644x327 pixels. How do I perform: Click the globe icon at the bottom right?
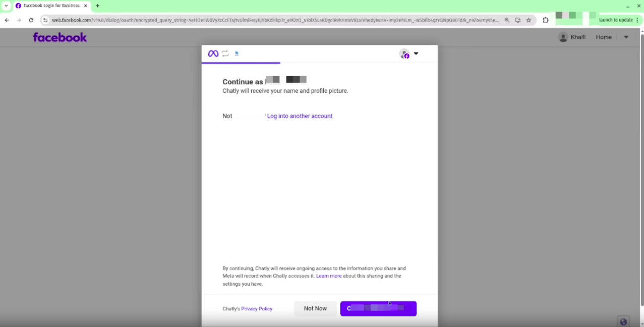623,322
